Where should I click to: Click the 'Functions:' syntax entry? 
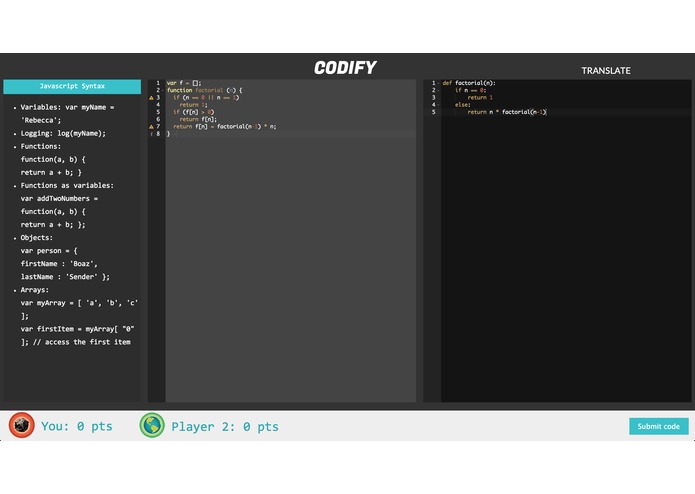pyautogui.click(x=41, y=146)
